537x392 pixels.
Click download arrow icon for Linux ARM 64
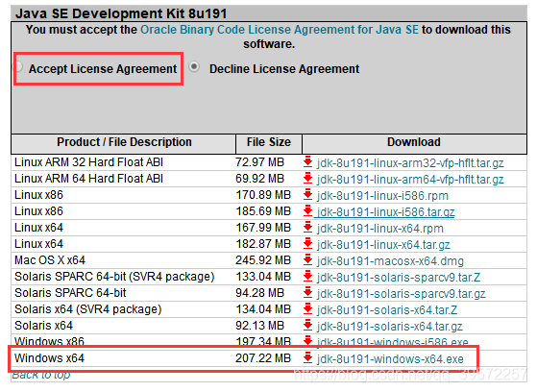click(x=307, y=178)
